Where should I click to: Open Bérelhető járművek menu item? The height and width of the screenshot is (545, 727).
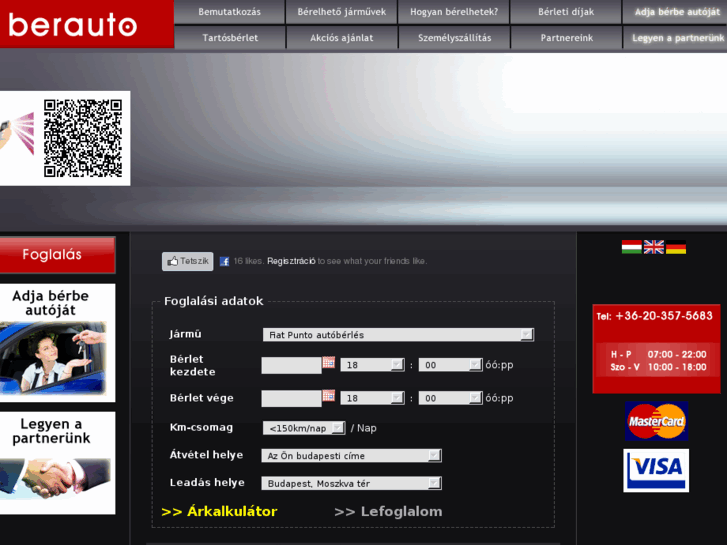pos(342,12)
